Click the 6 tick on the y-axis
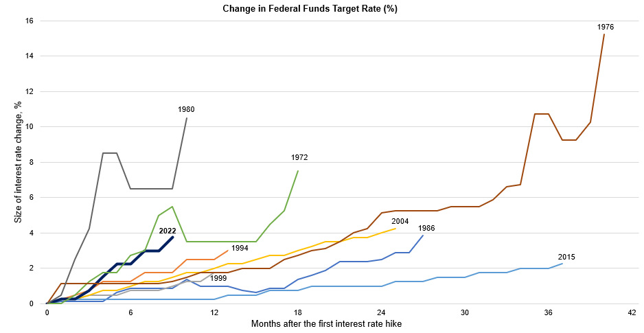Image resolution: width=644 pixels, height=333 pixels. tap(32, 198)
